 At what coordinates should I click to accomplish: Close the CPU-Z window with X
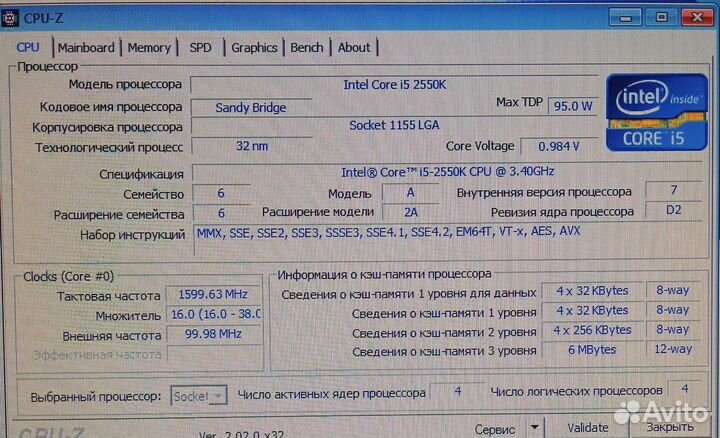pos(697,17)
